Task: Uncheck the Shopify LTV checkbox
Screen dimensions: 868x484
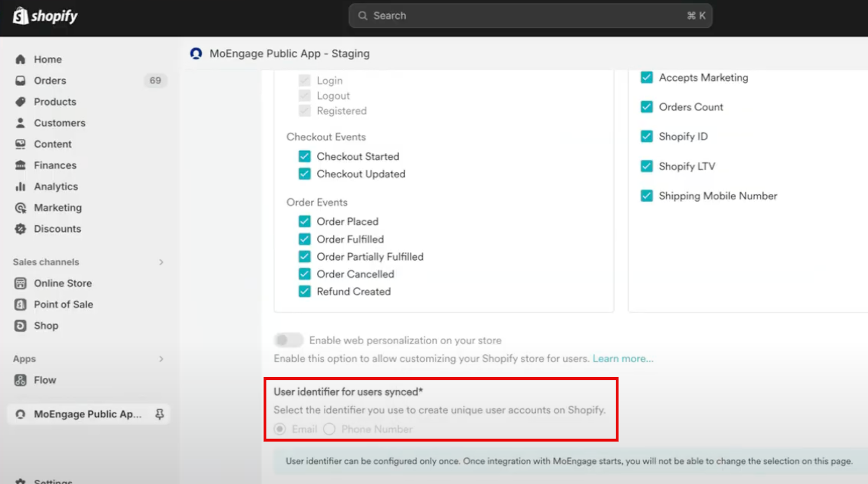Action: click(647, 166)
